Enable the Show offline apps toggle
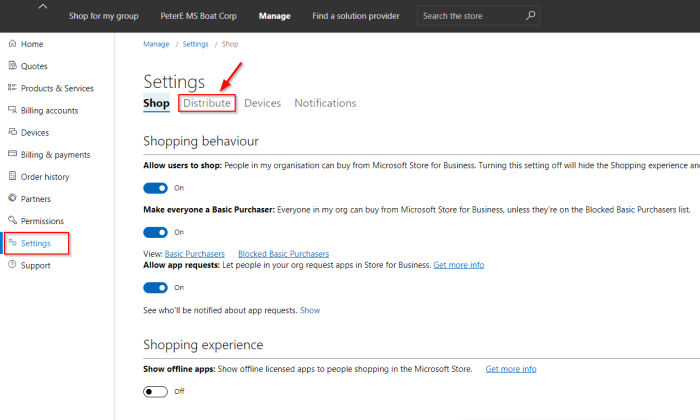This screenshot has height=420, width=700. point(155,391)
